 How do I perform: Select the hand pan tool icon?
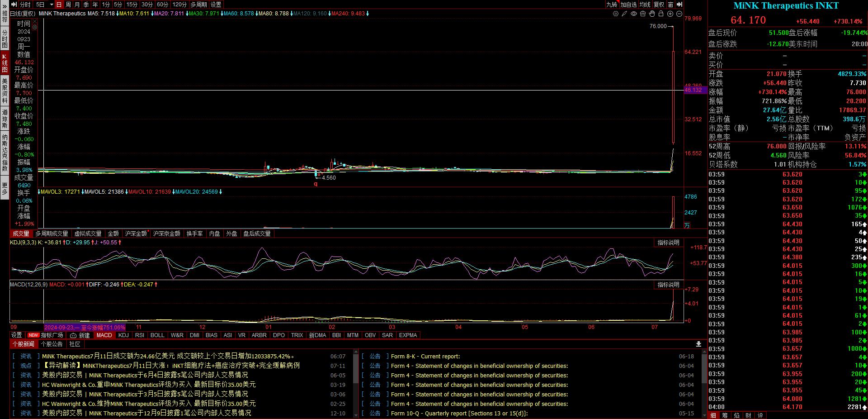pos(652,14)
